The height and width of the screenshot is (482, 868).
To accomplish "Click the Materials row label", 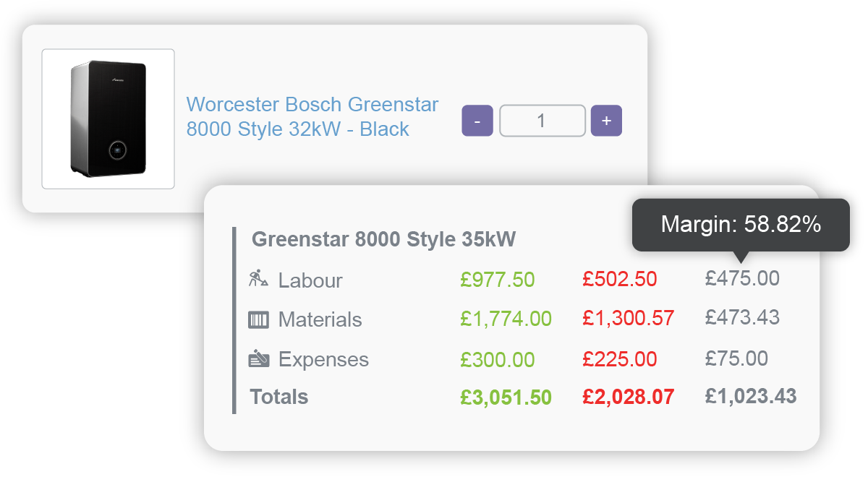I will pos(320,319).
